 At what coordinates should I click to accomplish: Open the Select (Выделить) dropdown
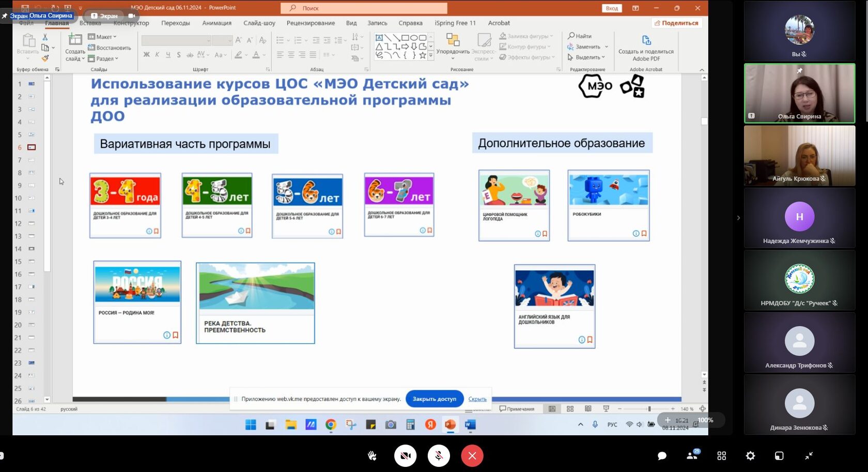coord(586,57)
